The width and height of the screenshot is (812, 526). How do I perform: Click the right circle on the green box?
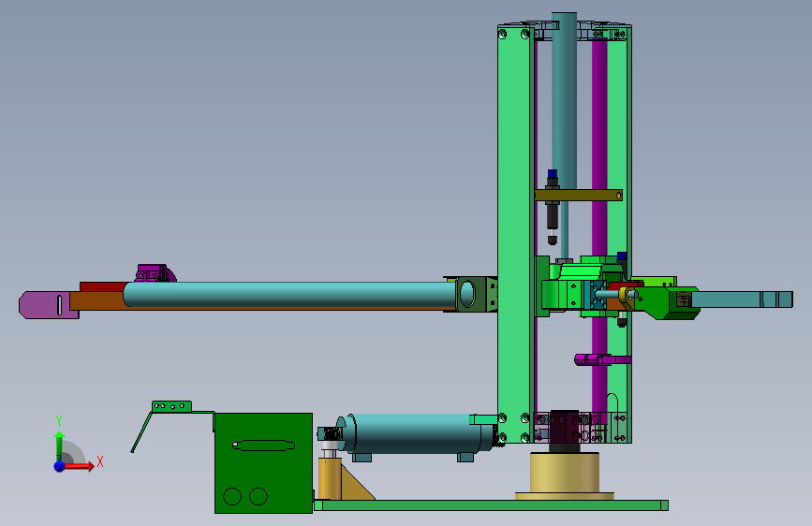click(x=258, y=496)
